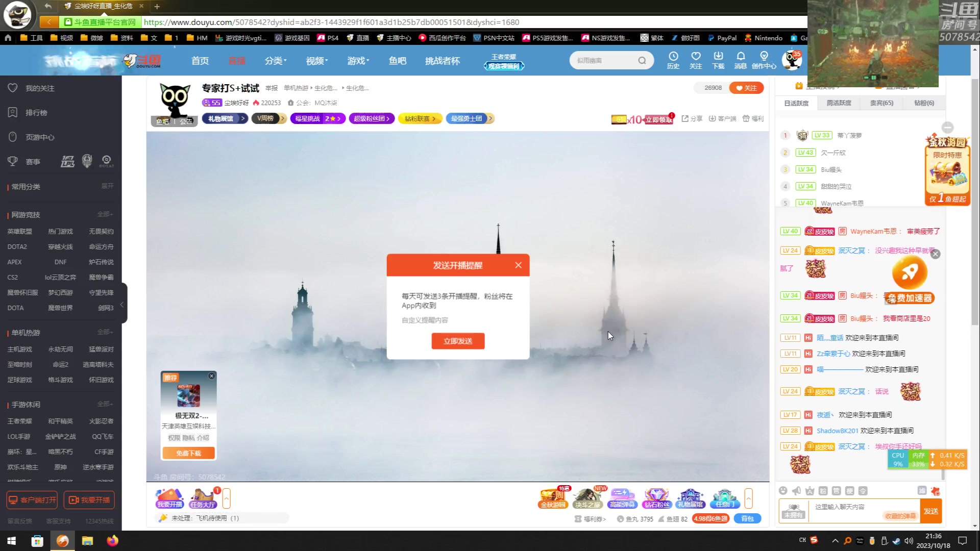Viewport: 980px width, 551px height.
Task: Open the 超级粉丝团 badge
Action: tap(372, 118)
